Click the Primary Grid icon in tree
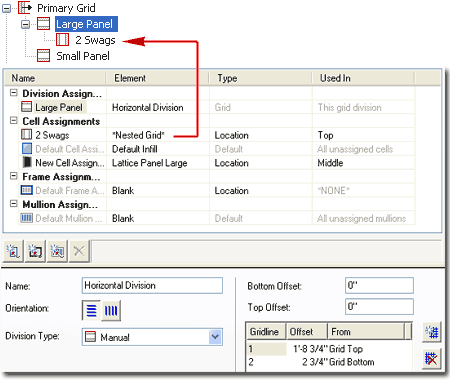Viewport: 450px width, 381px height. (x=24, y=8)
